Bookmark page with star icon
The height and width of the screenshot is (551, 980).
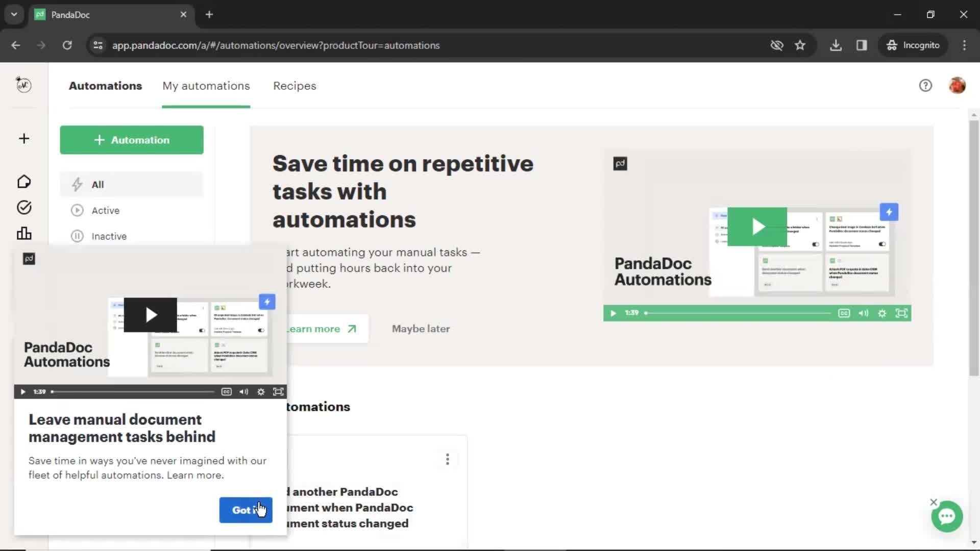pos(800,45)
